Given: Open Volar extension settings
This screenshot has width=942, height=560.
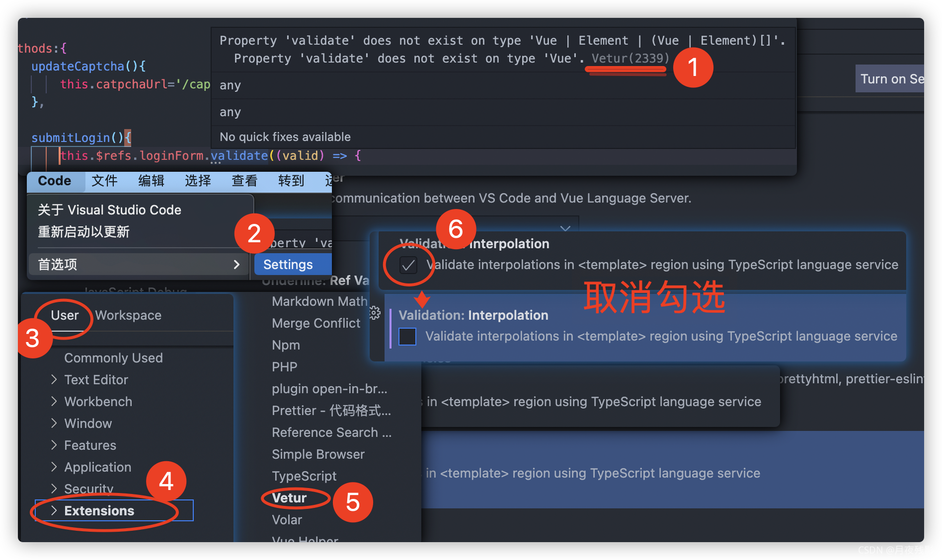Looking at the screenshot, I should (x=287, y=520).
